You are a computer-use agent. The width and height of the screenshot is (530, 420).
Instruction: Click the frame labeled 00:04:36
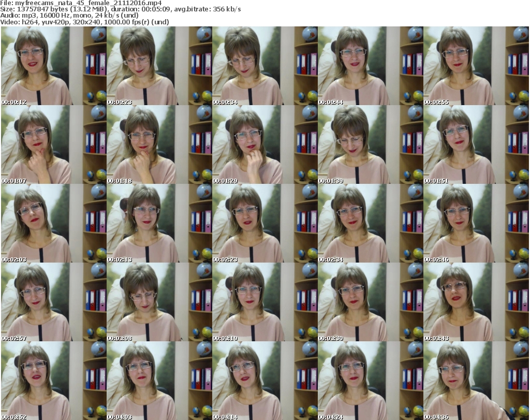click(x=476, y=381)
